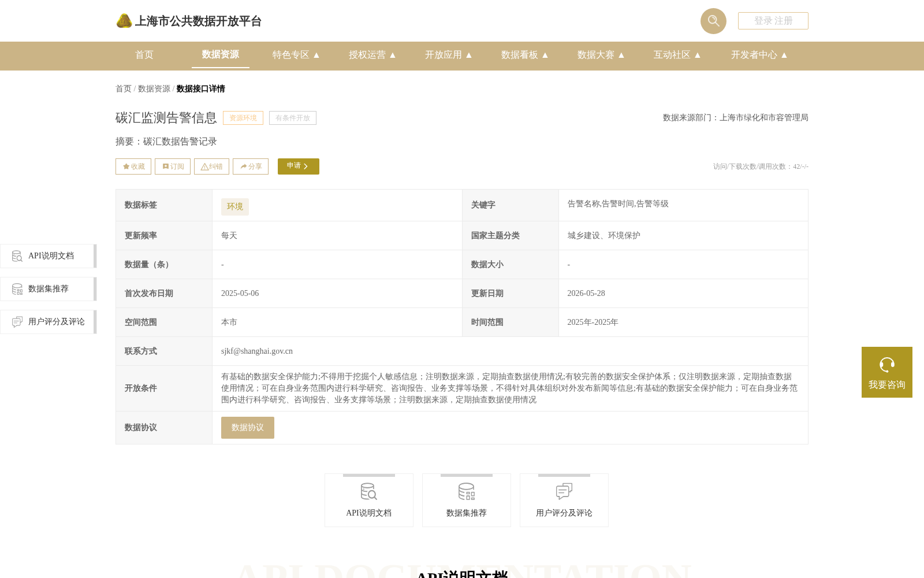Screen dimensions: 924x578
Task: Click the 资源环境 tag
Action: coord(243,118)
